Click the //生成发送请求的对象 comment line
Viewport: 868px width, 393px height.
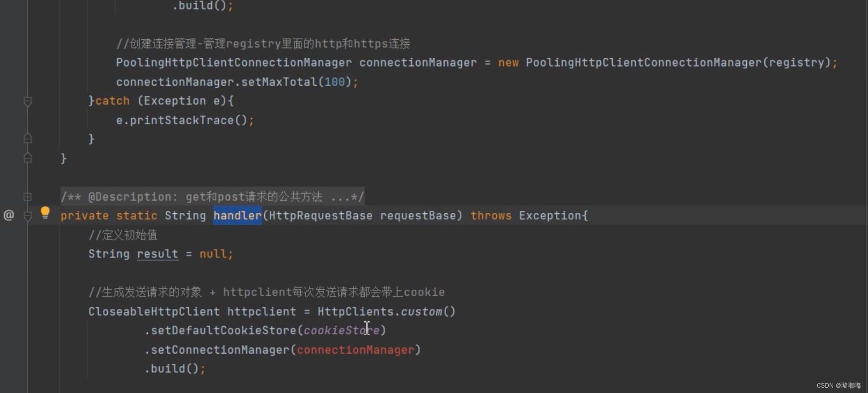point(266,292)
